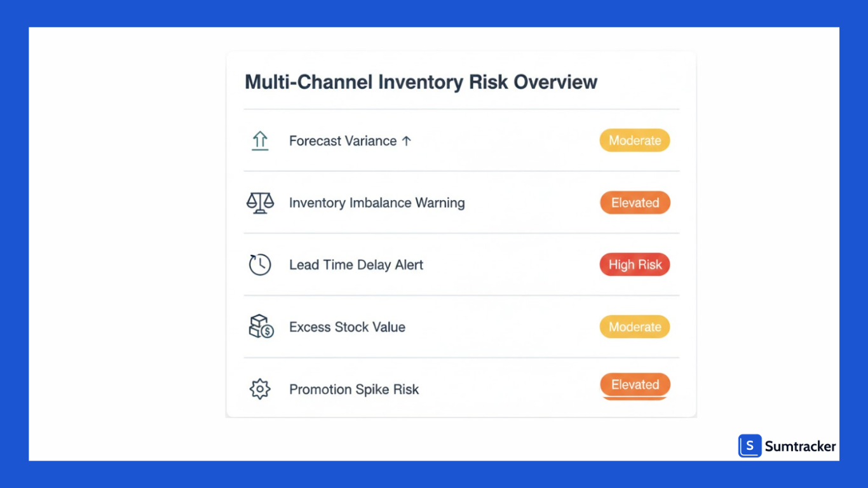Select the Multi-Channel Inventory Risk Overview heading
Image resolution: width=868 pixels, height=488 pixels.
point(421,82)
